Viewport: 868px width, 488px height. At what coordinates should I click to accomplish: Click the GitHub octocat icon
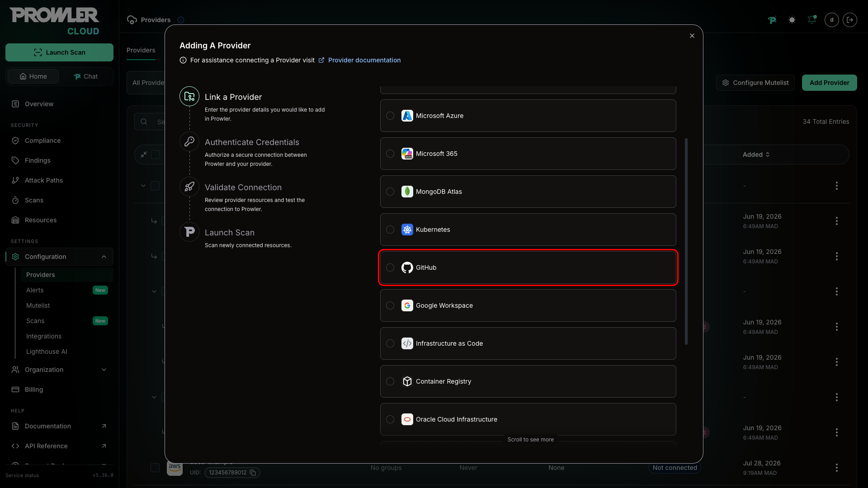tap(407, 267)
